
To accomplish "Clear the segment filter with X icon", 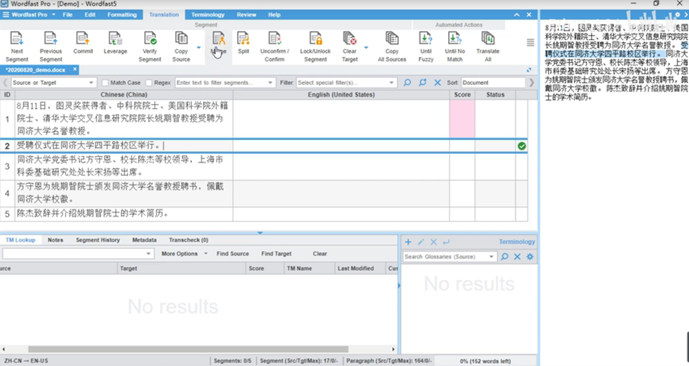I will (x=438, y=83).
